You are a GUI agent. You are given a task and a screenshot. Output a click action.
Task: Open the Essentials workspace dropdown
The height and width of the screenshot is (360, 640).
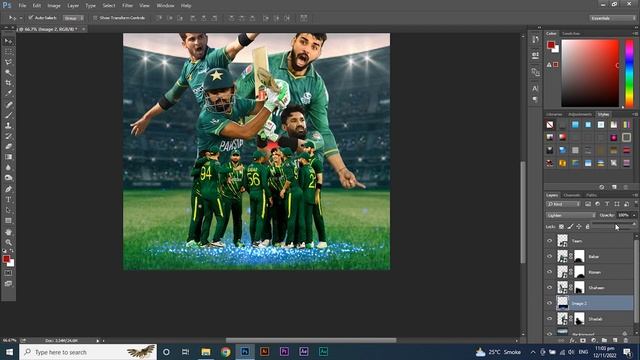pyautogui.click(x=612, y=18)
